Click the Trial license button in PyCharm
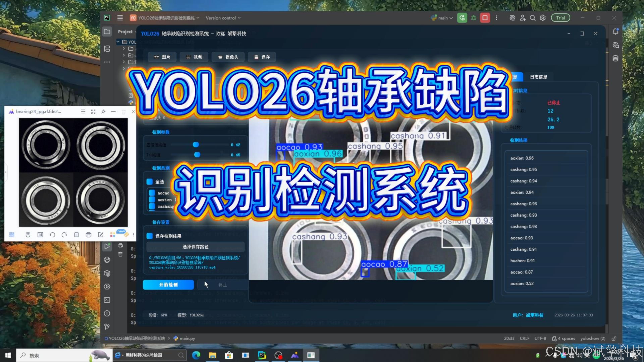This screenshot has width=644, height=362. tap(560, 18)
